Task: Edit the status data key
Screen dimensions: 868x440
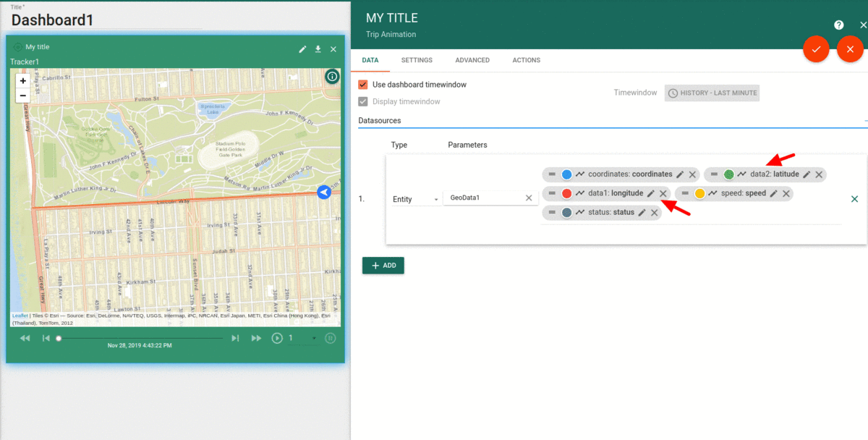Action: [642, 212]
